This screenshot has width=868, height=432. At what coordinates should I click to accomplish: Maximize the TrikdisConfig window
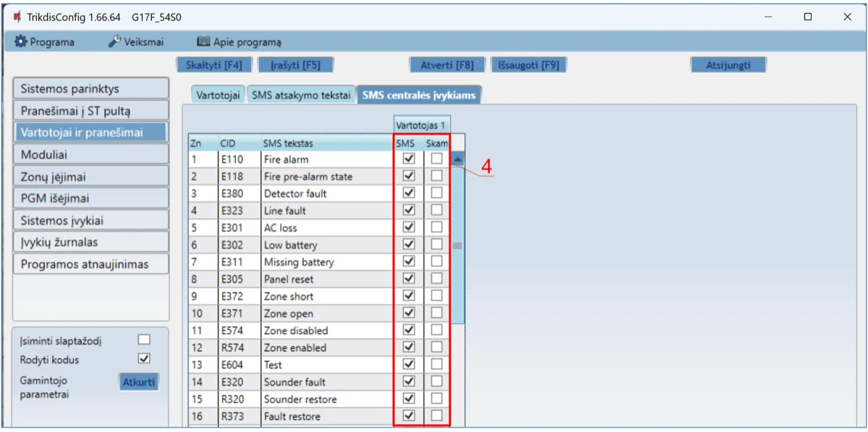(808, 17)
